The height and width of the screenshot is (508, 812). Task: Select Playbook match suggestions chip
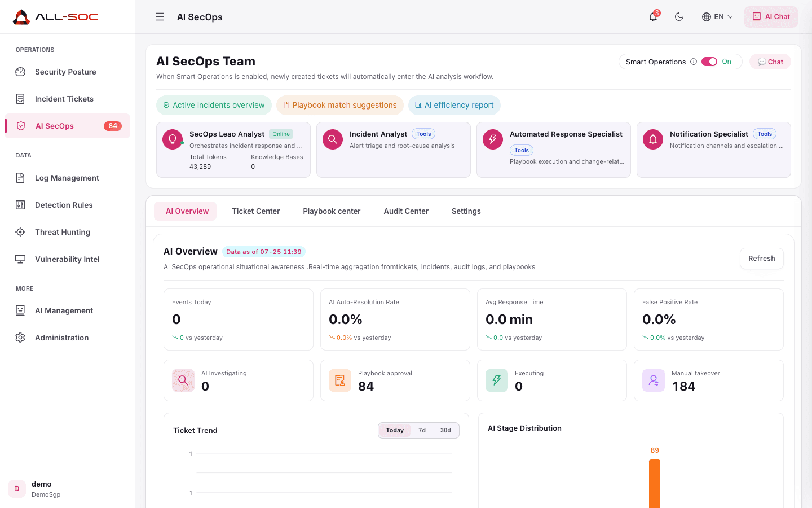pos(340,105)
